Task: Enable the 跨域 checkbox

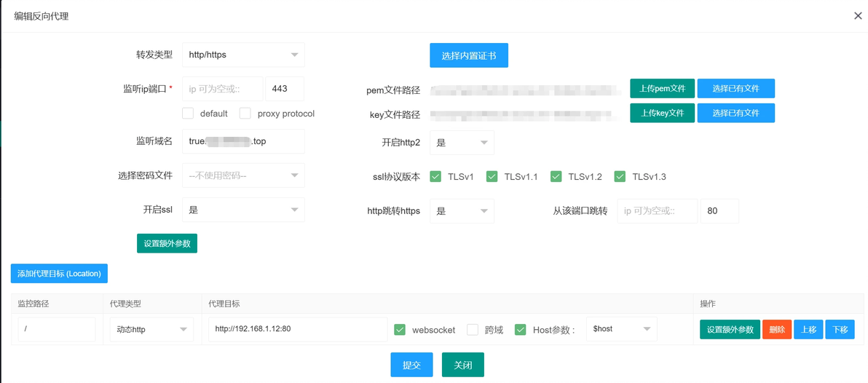Action: click(x=472, y=329)
